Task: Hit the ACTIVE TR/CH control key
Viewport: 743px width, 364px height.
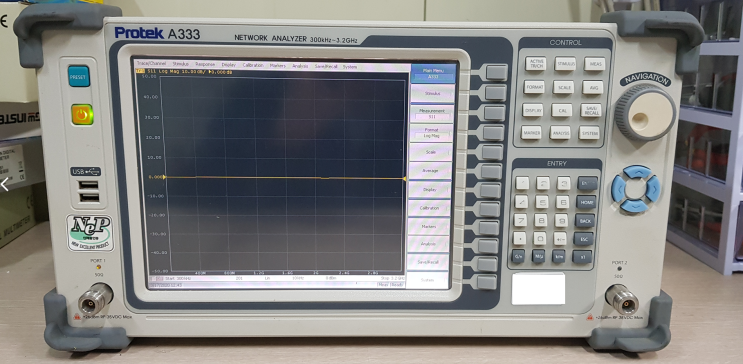Action: point(536,64)
